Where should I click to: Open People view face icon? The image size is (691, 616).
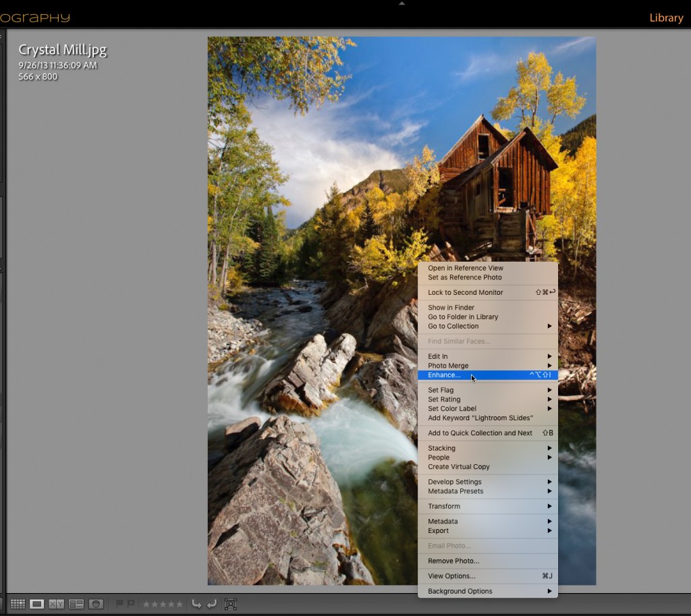click(x=96, y=604)
